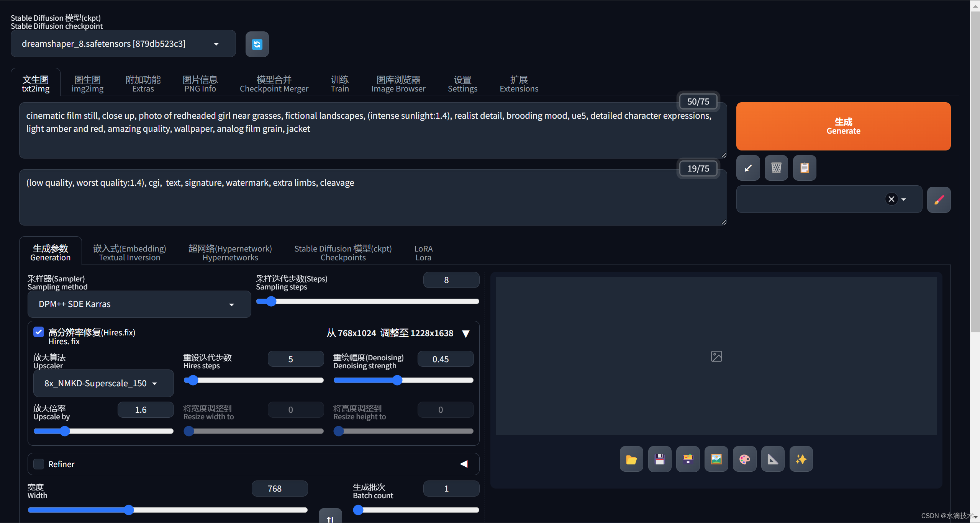Image resolution: width=980 pixels, height=523 pixels.
Task: Click the orange Generate button
Action: click(843, 126)
